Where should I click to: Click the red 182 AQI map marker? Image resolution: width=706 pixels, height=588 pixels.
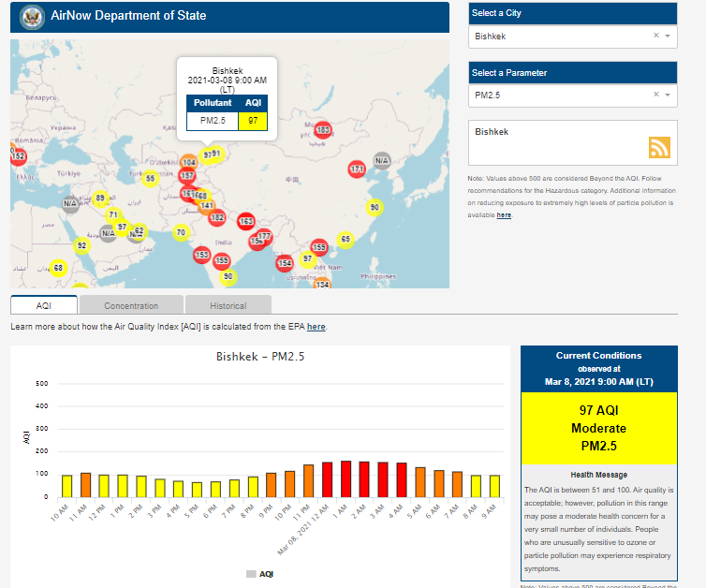point(216,217)
